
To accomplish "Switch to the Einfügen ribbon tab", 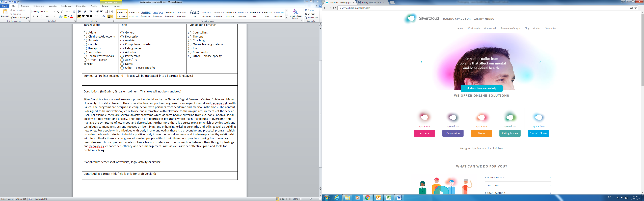I will 25,6.
